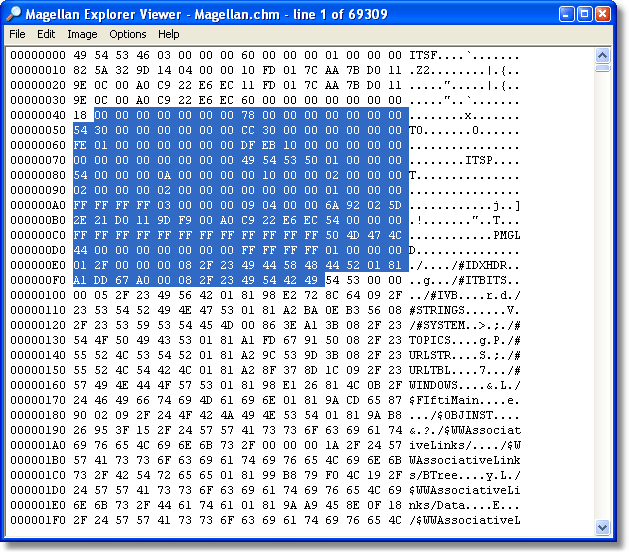Click ASCII text '$OBJINST' in row 00000180
Viewport: 629px width, 554px height.
[465, 415]
